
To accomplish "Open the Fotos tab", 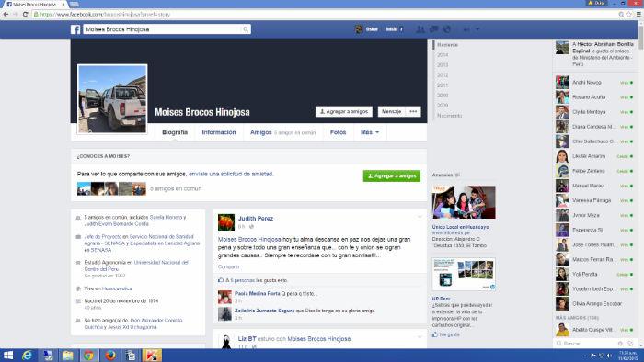I will (338, 132).
